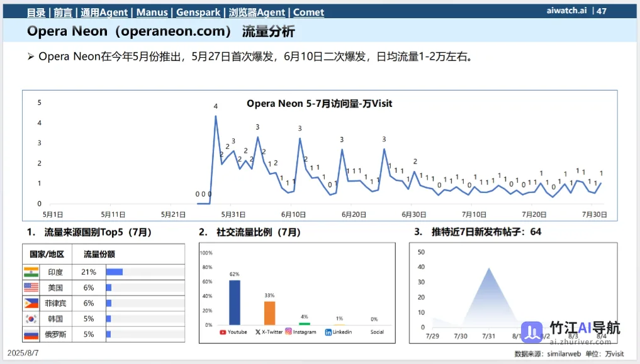Click the 7/29 axis label
Image resolution: width=640 pixels, height=364 pixels.
pyautogui.click(x=432, y=336)
